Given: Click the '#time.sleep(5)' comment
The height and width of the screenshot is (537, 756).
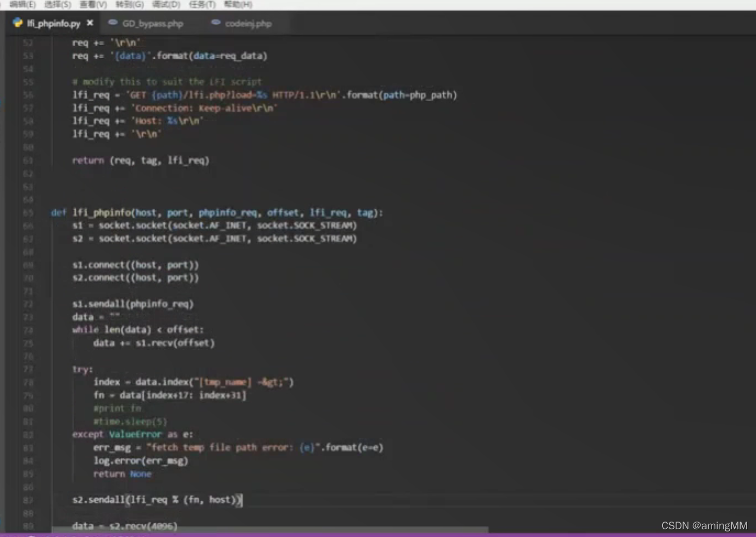Looking at the screenshot, I should pos(130,422).
